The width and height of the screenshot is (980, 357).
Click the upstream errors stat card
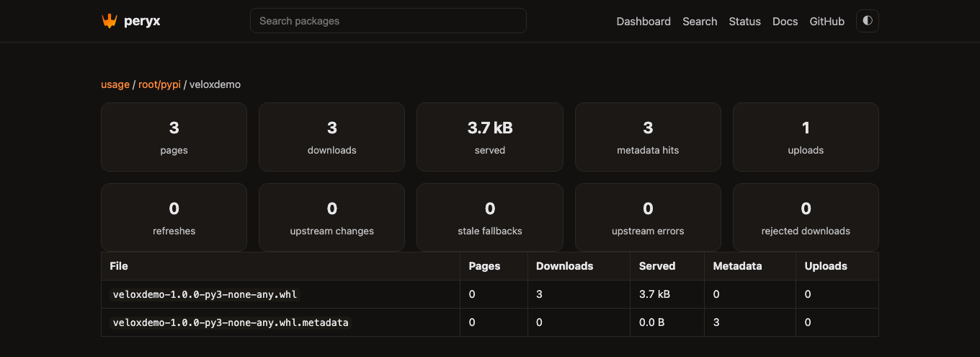(648, 218)
